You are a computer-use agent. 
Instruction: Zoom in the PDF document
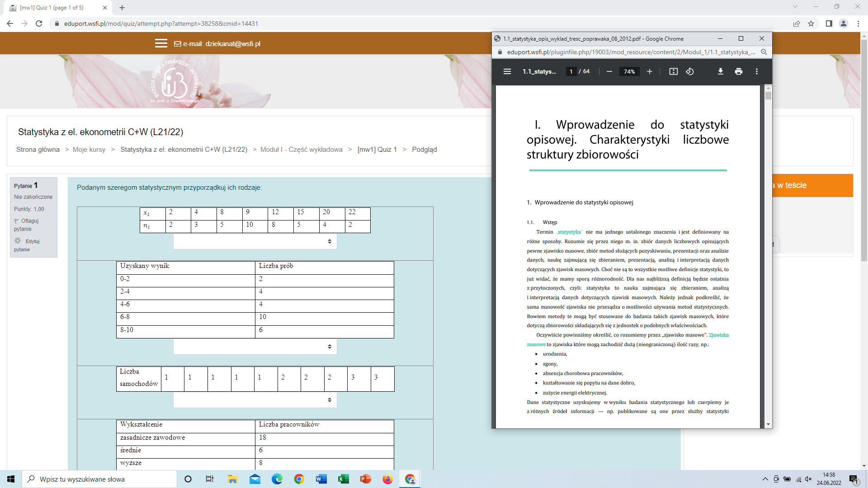pos(650,71)
